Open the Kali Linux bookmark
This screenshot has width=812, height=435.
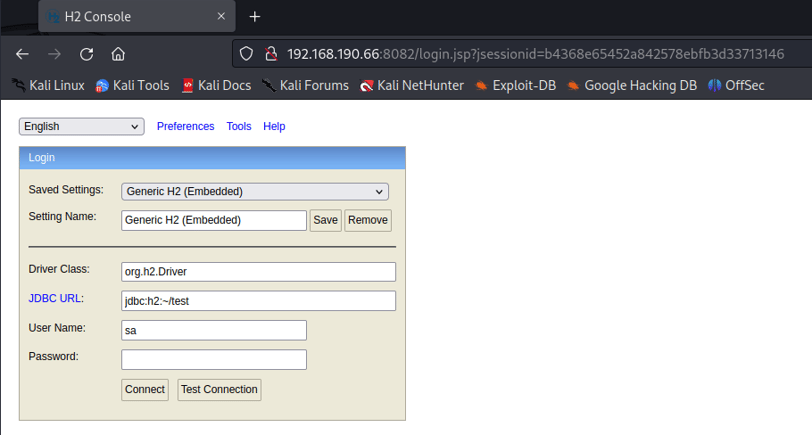48,85
